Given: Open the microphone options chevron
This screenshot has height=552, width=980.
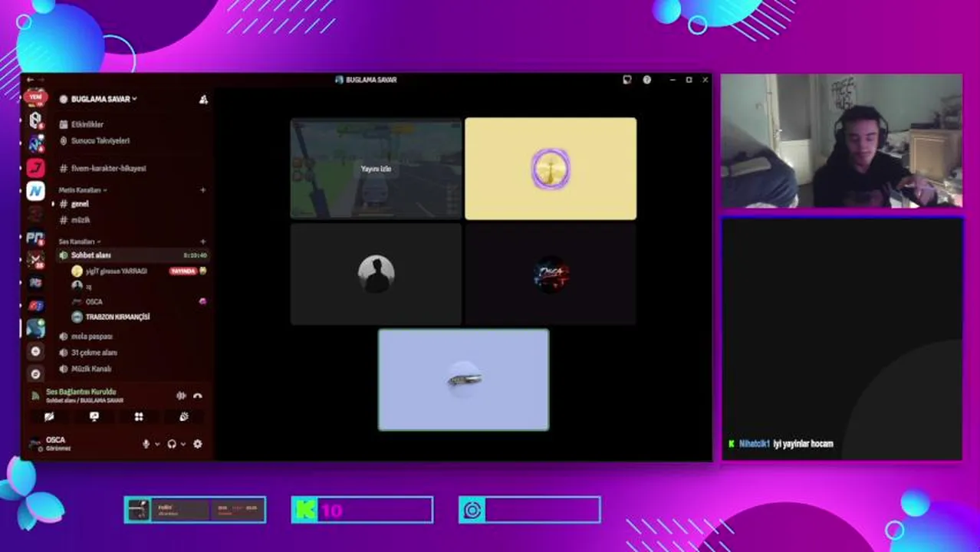Looking at the screenshot, I should (157, 444).
